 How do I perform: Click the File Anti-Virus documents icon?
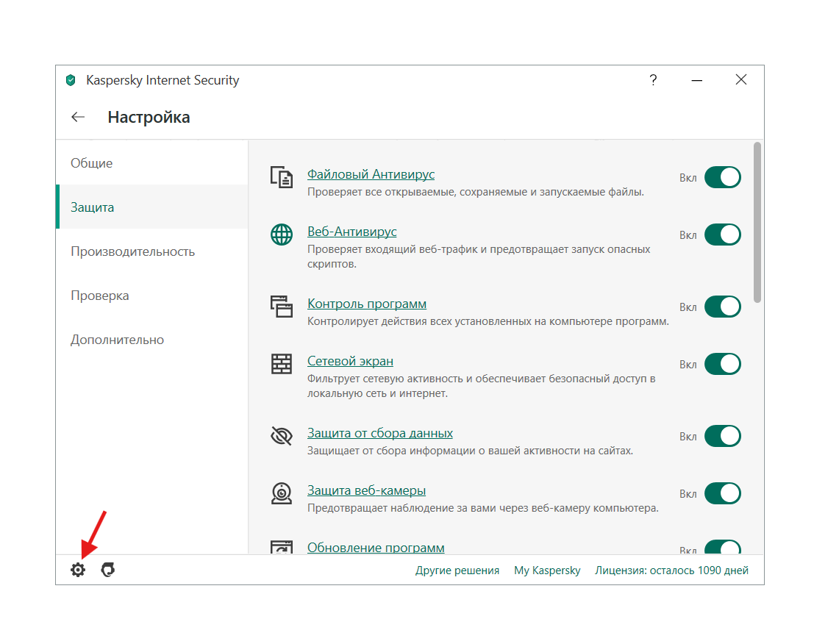282,177
